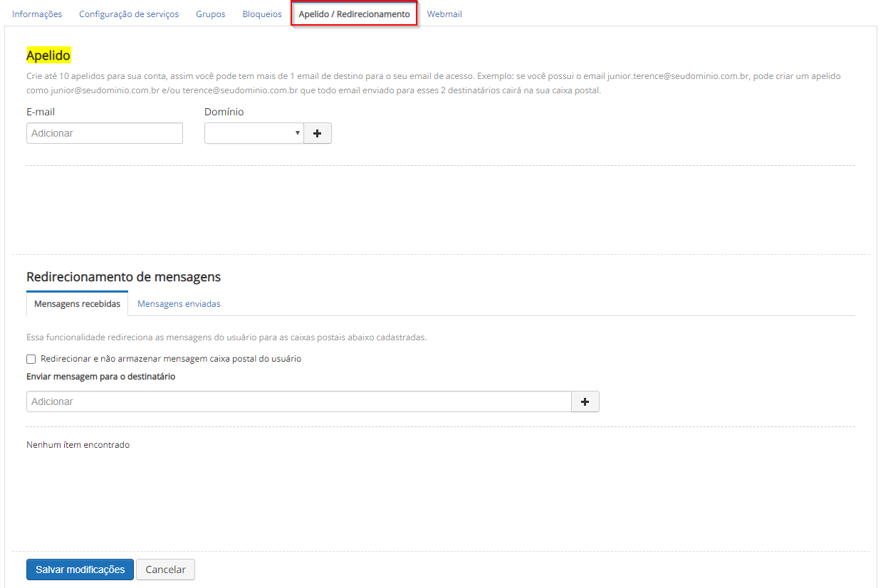Select the Mensagens recebidas tab
This screenshot has height=588, width=888.
click(x=77, y=304)
